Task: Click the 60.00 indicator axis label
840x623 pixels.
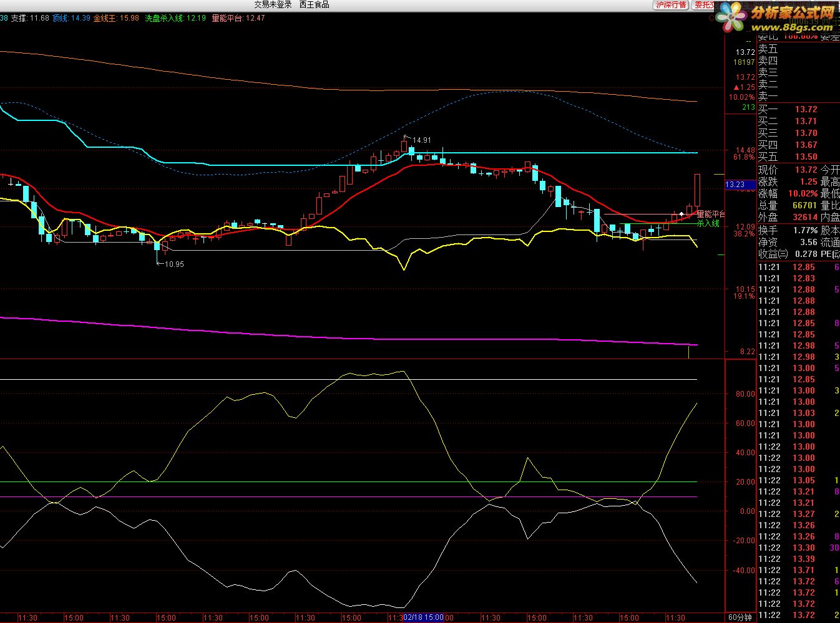Action: click(x=745, y=423)
